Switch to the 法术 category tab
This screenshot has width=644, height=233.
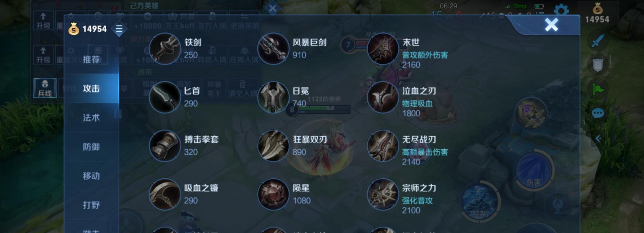91,118
